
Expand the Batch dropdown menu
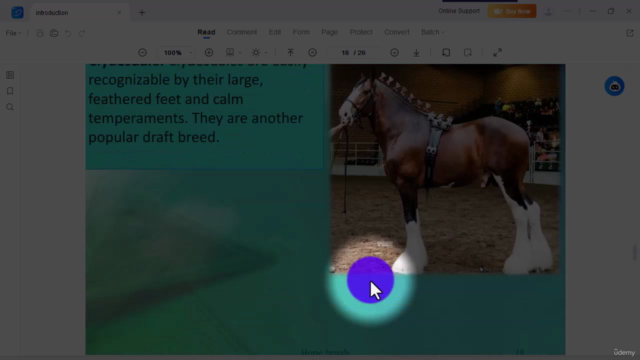click(x=433, y=32)
